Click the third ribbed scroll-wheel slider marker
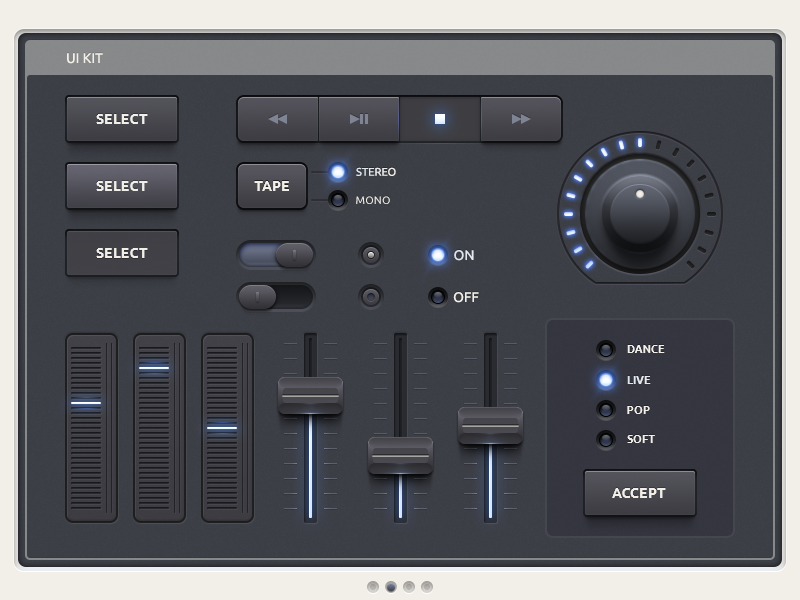 pos(222,428)
